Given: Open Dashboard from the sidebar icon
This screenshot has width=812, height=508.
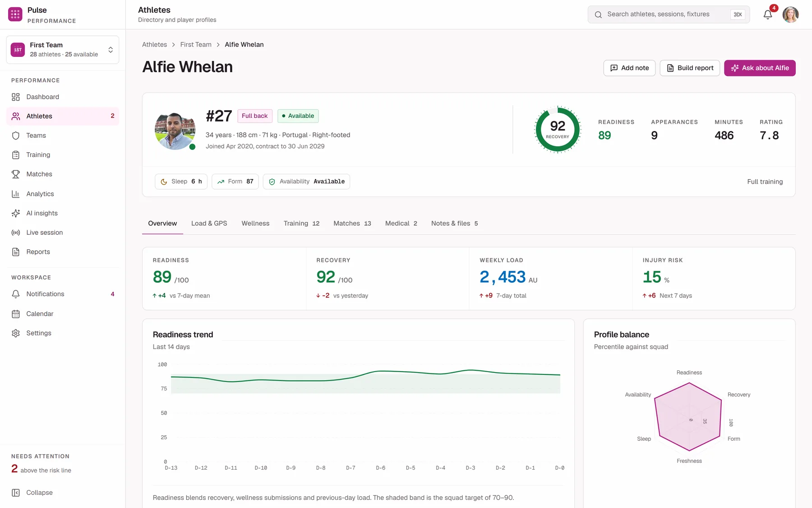Looking at the screenshot, I should pyautogui.click(x=16, y=97).
